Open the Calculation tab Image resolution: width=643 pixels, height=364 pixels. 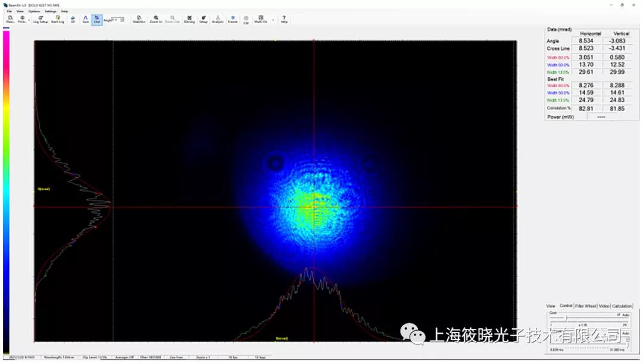click(x=622, y=306)
